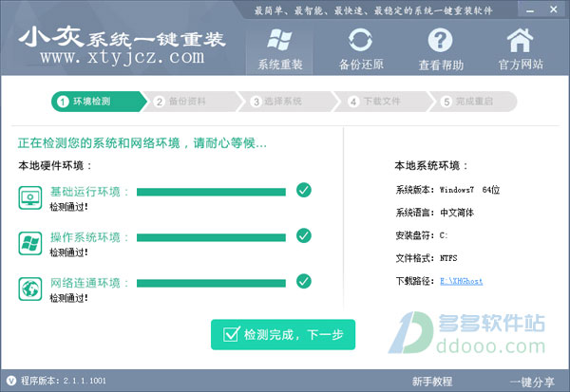The image size is (570, 392).
Task: Select the 备份还原 circular arrows icon
Action: tap(360, 49)
